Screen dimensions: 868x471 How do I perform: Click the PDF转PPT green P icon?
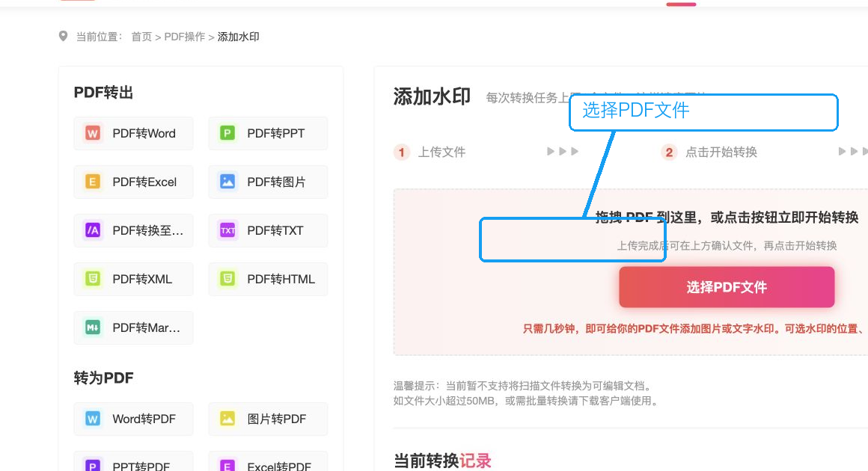(227, 133)
